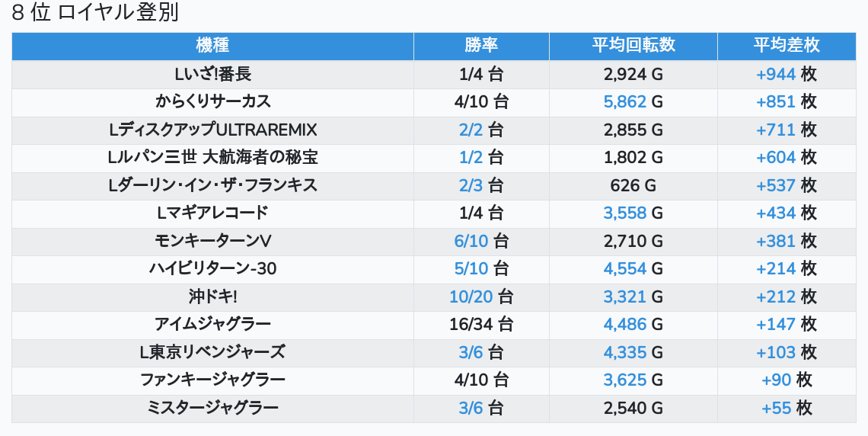Click アイムジャグラー machine name
This screenshot has width=868, height=436.
click(212, 324)
